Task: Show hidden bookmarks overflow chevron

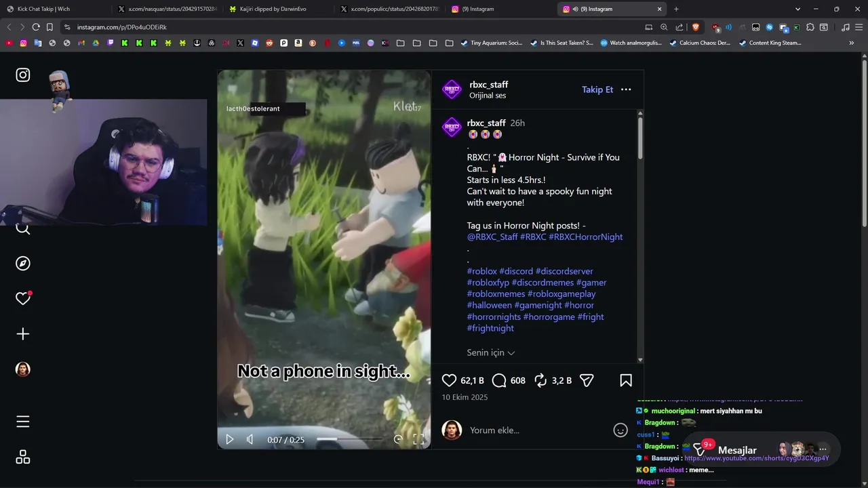Action: pos(852,43)
